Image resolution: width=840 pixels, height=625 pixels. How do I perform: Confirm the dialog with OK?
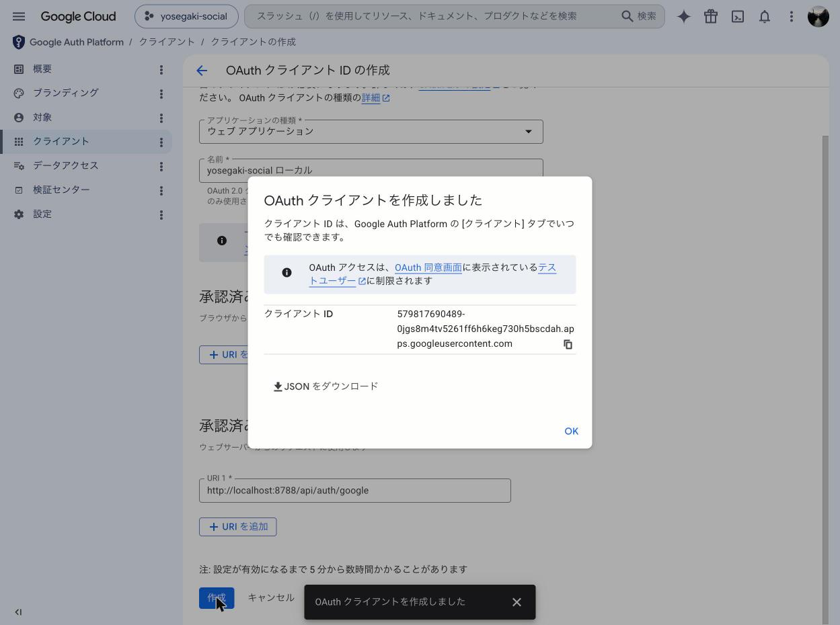click(571, 431)
